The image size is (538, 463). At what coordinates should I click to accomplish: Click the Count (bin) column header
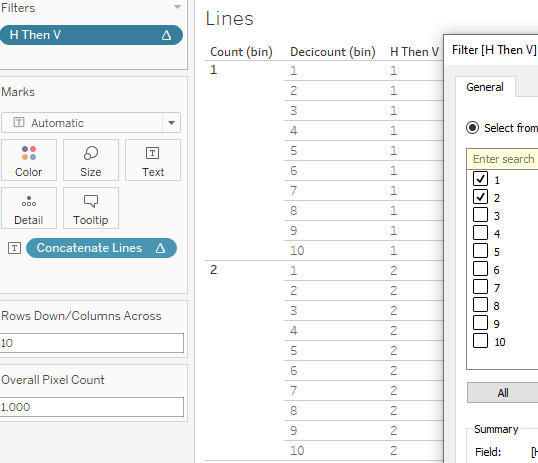(241, 52)
